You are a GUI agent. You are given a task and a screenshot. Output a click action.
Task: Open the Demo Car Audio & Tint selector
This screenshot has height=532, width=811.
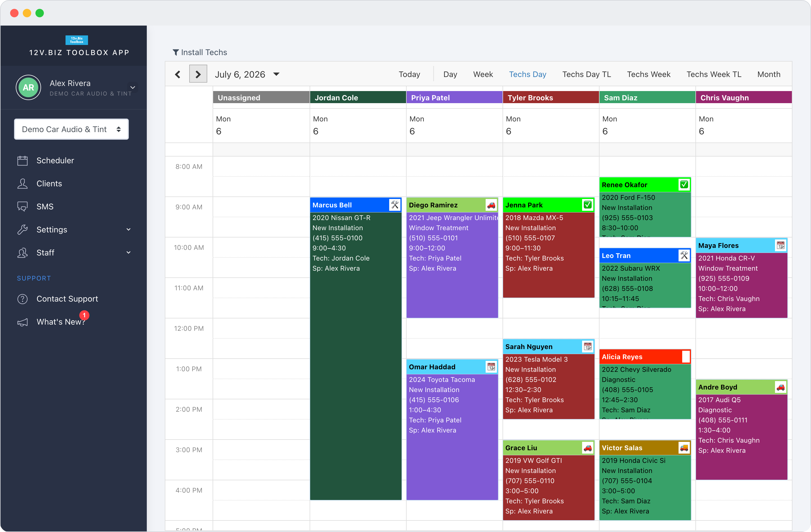point(71,129)
